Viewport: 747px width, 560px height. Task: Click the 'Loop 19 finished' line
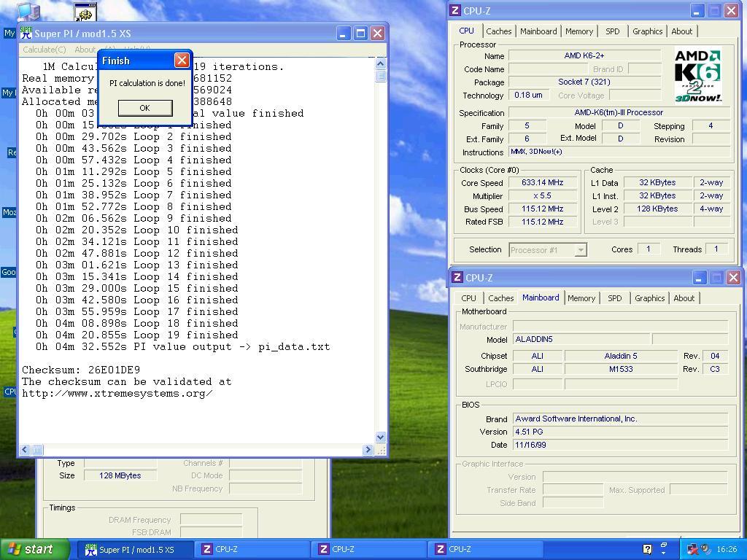point(136,335)
